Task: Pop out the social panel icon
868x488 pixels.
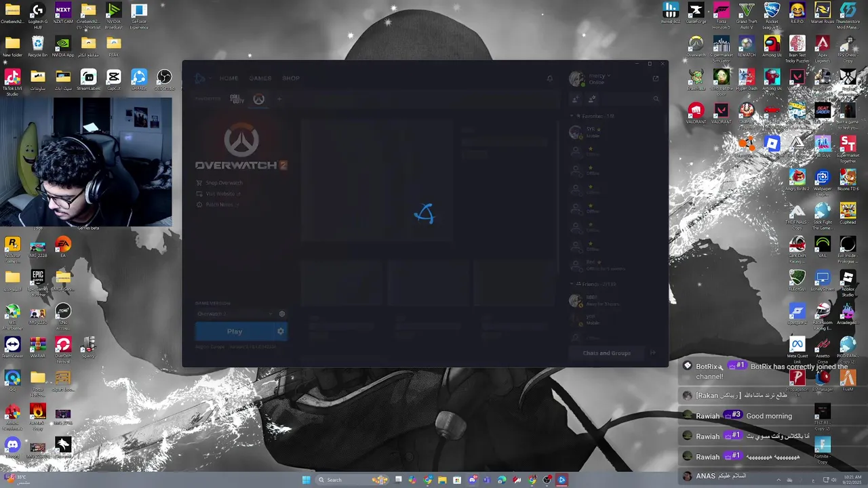Action: (656, 78)
